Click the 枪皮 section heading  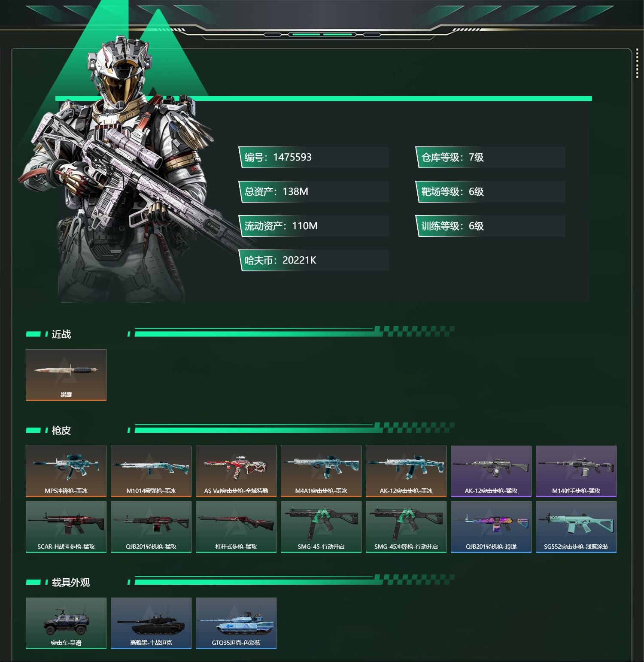[x=61, y=430]
